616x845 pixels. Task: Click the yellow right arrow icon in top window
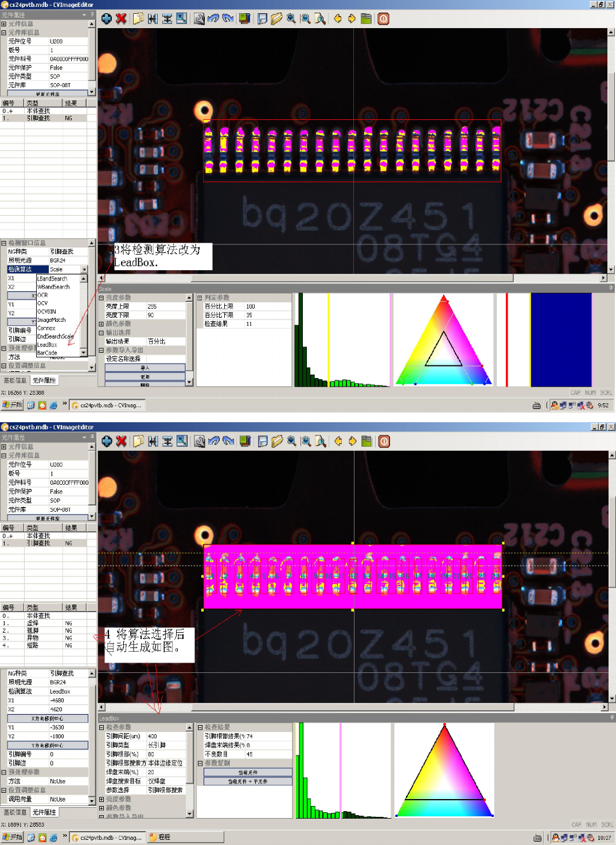point(352,18)
